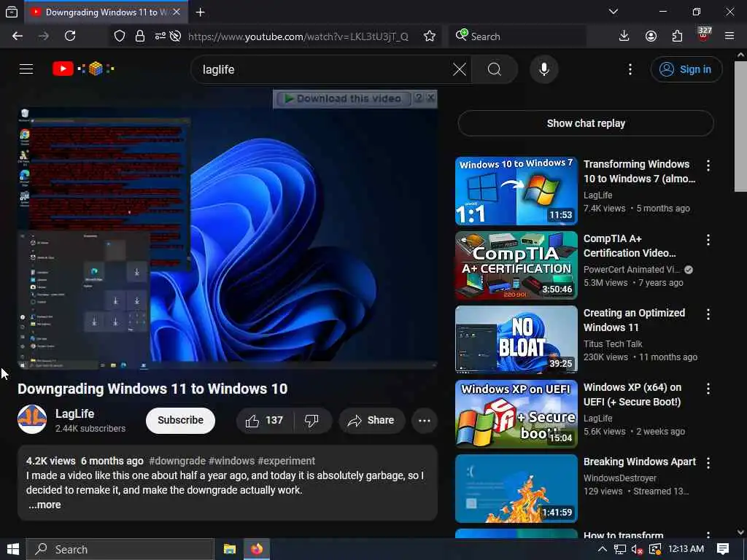Click the #experiment hashtag
Image resolution: width=747 pixels, height=560 pixels.
[x=286, y=461]
